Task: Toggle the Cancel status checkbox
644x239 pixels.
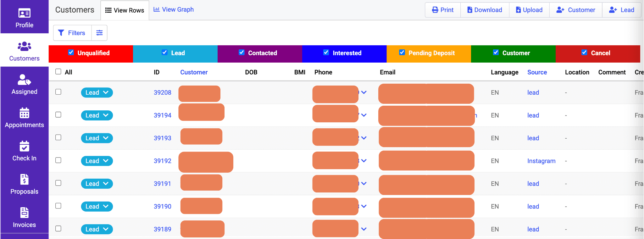Action: tap(584, 53)
